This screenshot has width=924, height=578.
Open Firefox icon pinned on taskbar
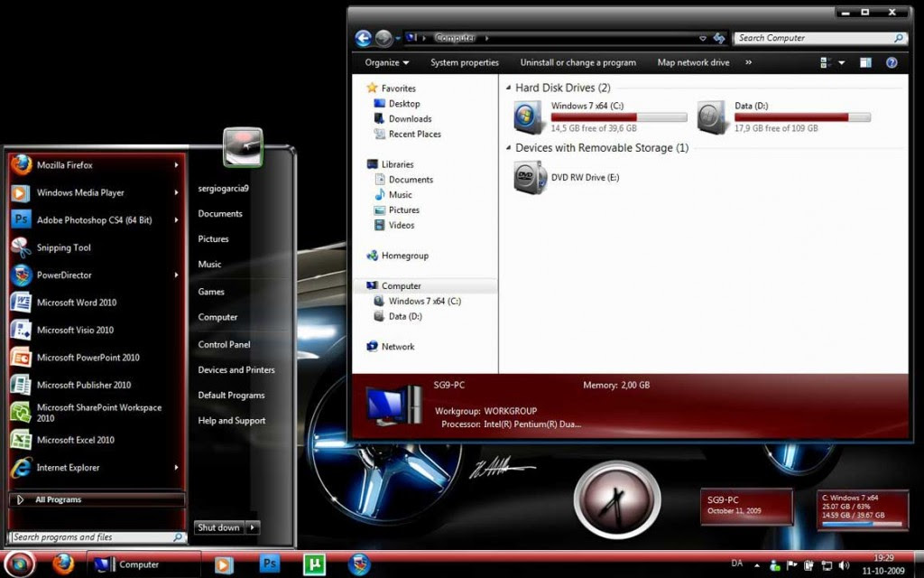[x=63, y=564]
